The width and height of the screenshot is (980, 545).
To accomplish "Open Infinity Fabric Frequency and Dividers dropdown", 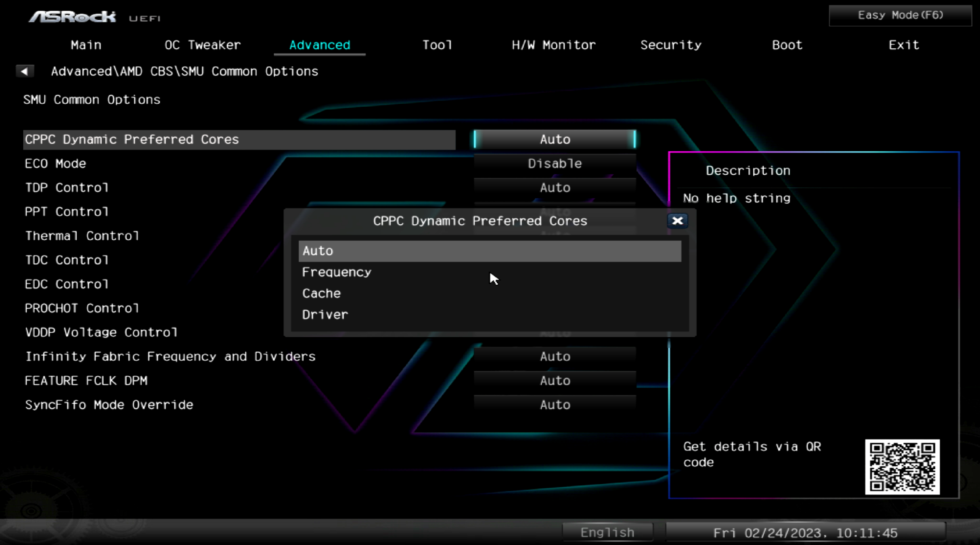I will coord(555,356).
